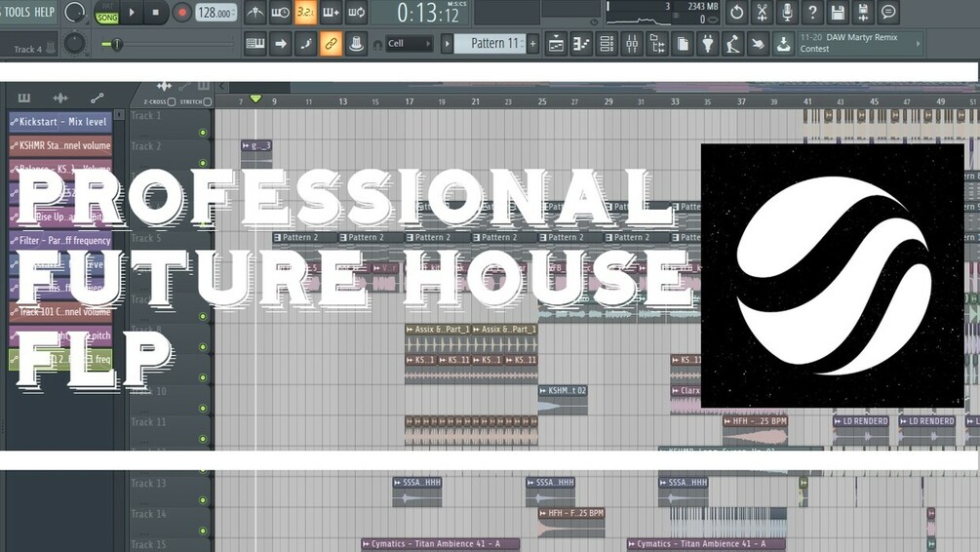Image resolution: width=980 pixels, height=552 pixels.
Task: Click the global snap magnet icon
Action: tap(377, 45)
